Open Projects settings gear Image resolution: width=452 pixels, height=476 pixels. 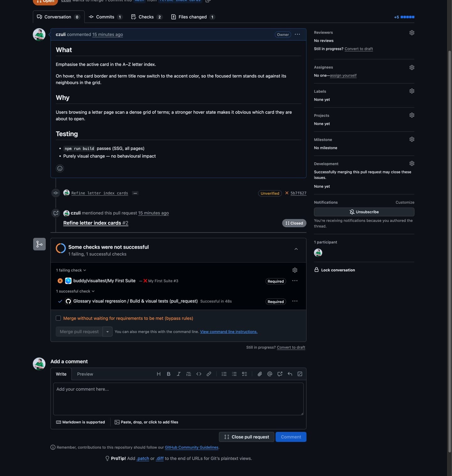point(412,115)
